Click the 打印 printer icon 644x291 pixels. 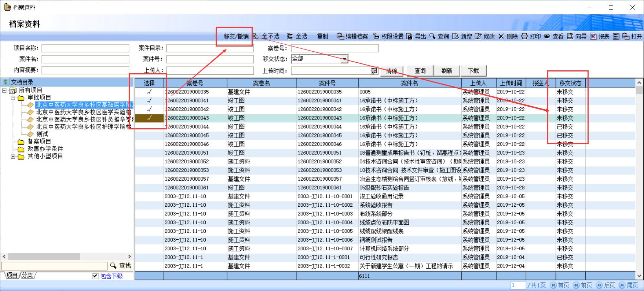(x=524, y=36)
